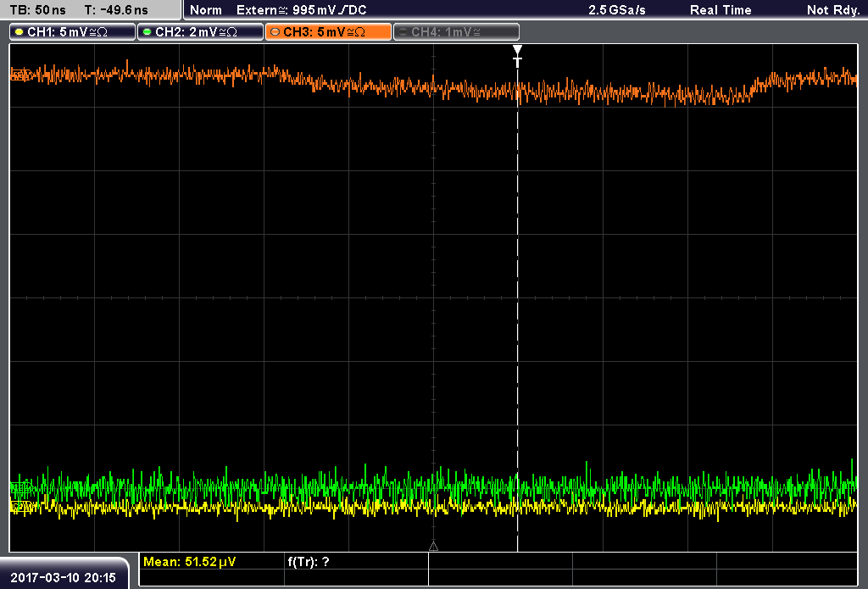Select the CH2 2 mV channel tab
The image size is (868, 589).
[200, 32]
